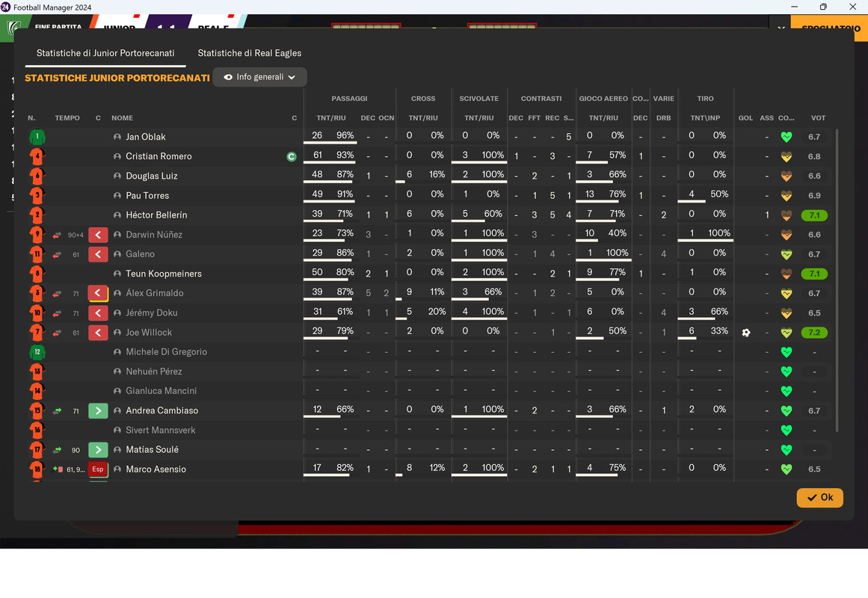Click Jan Oblak's green condition heart
Screen dimensions: 868x598
click(786, 137)
